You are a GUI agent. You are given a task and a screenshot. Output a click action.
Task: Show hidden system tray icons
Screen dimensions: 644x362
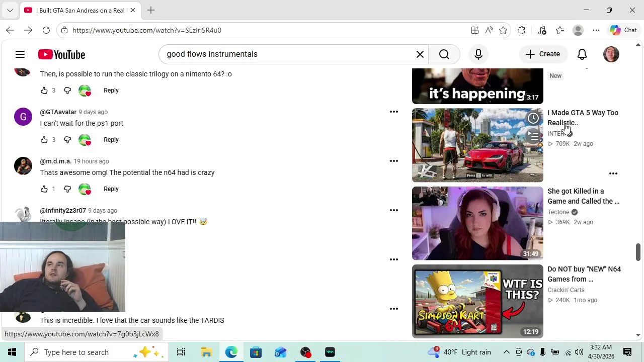coord(507,352)
